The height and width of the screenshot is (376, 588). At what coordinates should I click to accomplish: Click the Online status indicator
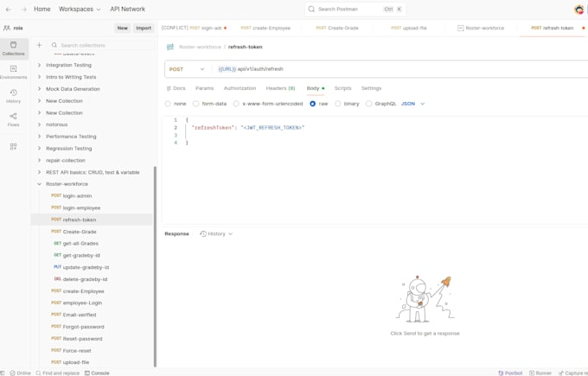(20, 373)
